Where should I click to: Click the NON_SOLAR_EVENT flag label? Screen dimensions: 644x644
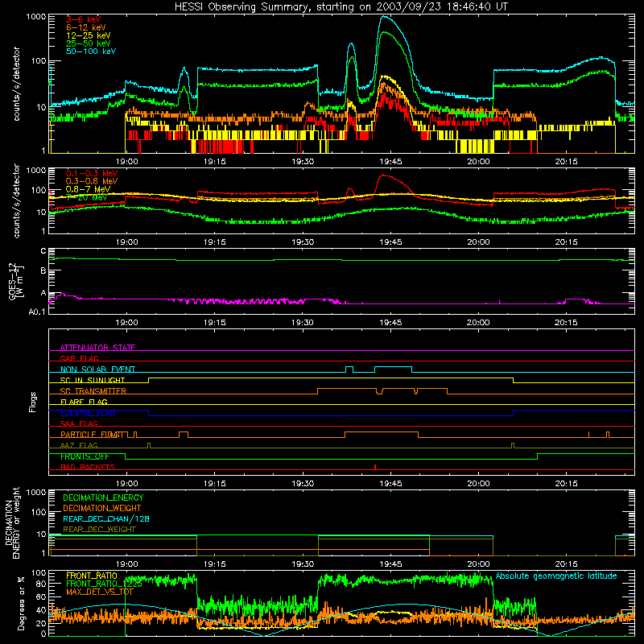[97, 369]
